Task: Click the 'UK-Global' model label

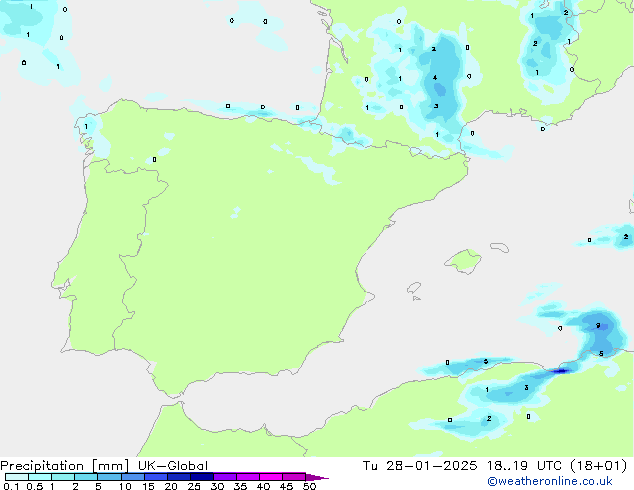Action: pos(173,466)
